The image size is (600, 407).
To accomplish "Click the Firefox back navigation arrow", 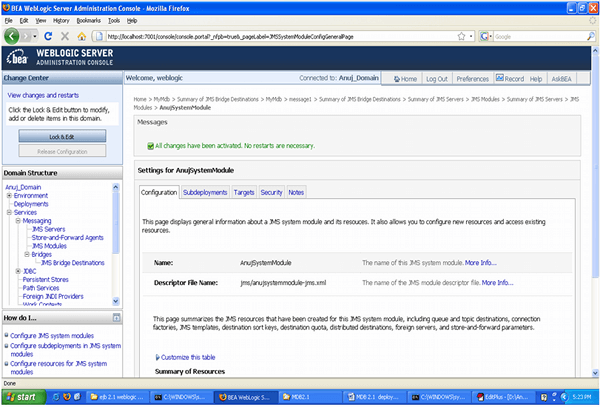I will click(x=13, y=36).
